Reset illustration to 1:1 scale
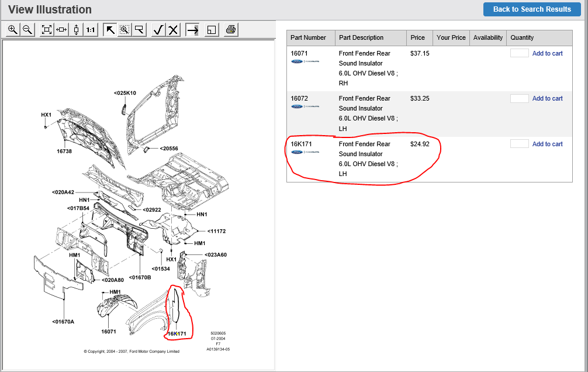Image resolution: width=588 pixels, height=372 pixels. [x=91, y=30]
